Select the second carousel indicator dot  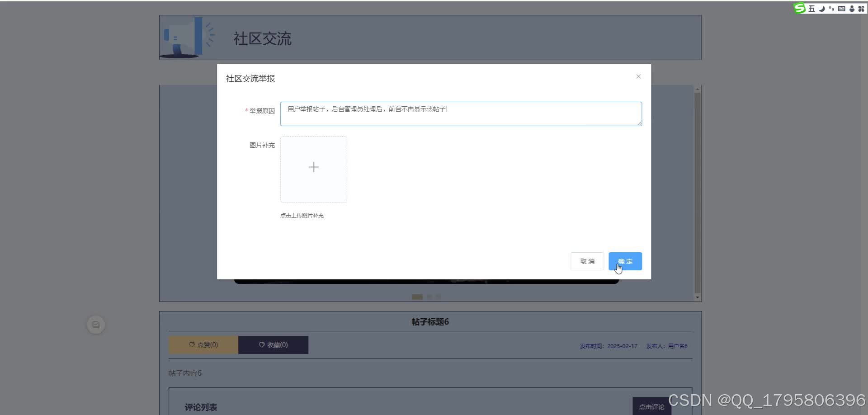click(x=429, y=297)
